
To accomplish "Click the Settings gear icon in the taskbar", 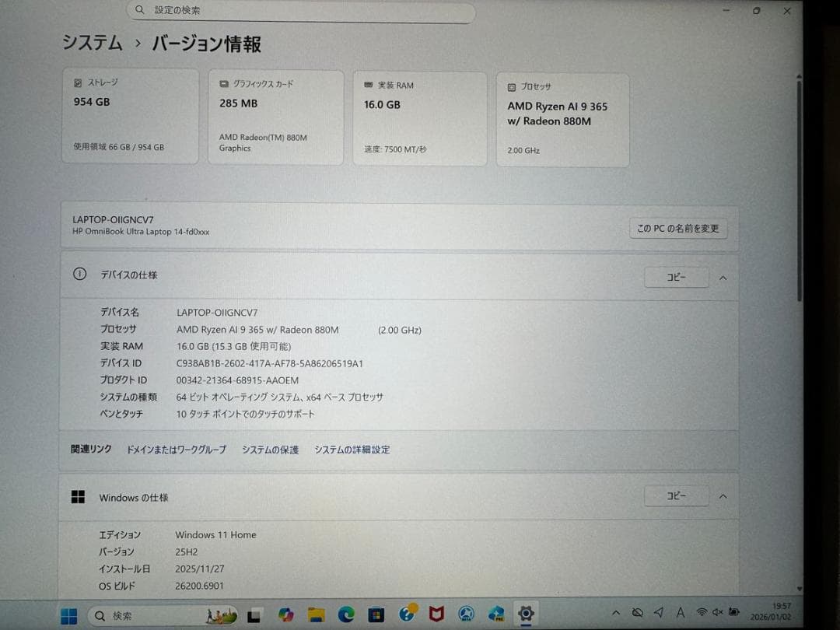I will click(527, 615).
